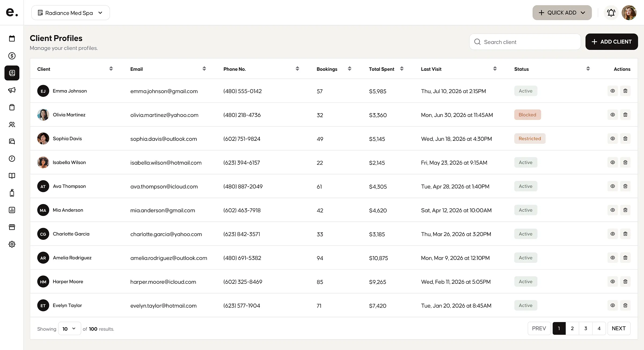This screenshot has height=350, width=644.
Task: Open the results per page dropdown
Action: pos(69,329)
